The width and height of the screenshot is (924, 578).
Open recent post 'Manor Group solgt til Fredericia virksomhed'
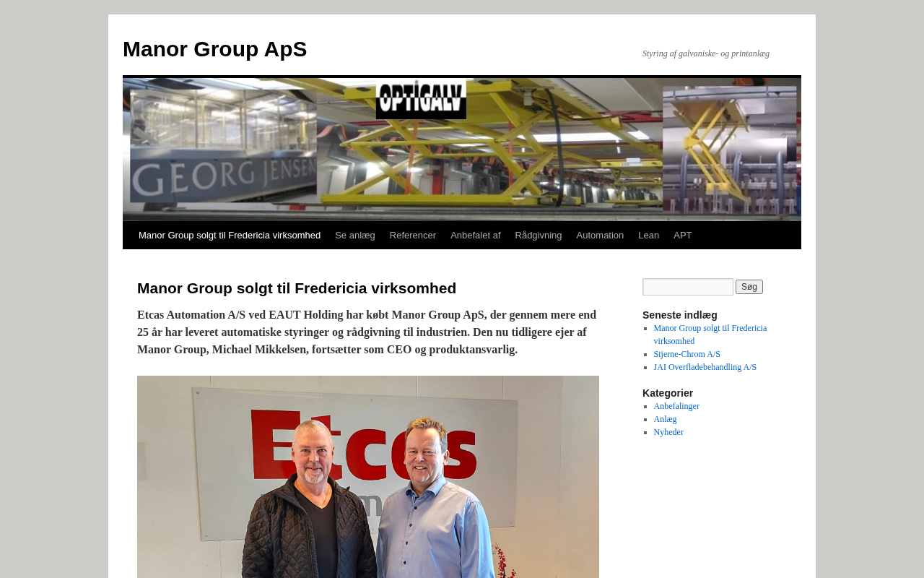pos(710,335)
